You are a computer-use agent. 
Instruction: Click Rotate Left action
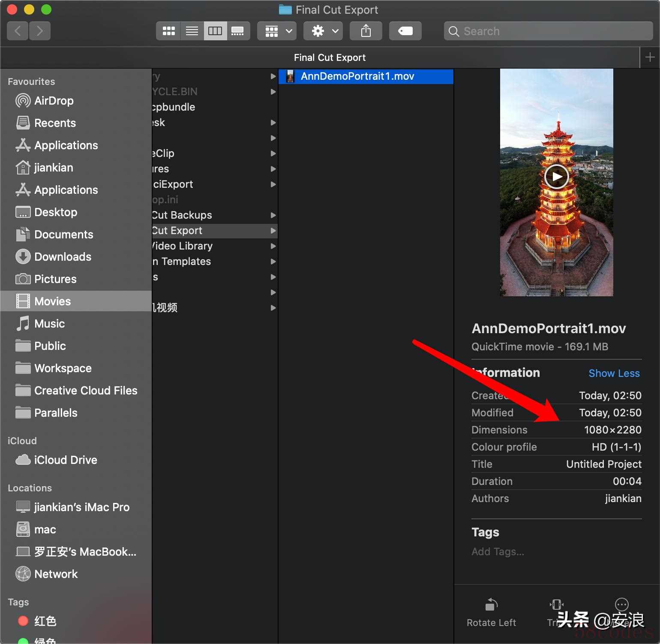click(491, 613)
